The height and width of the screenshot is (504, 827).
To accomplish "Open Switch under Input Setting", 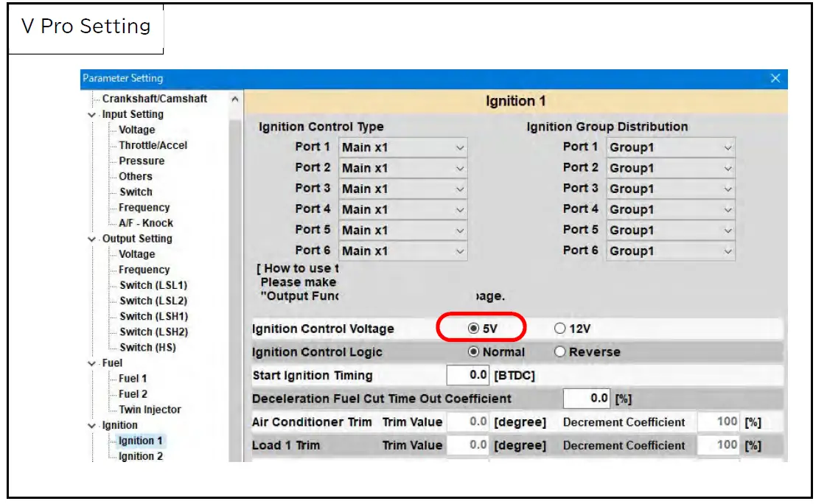I will (x=136, y=192).
